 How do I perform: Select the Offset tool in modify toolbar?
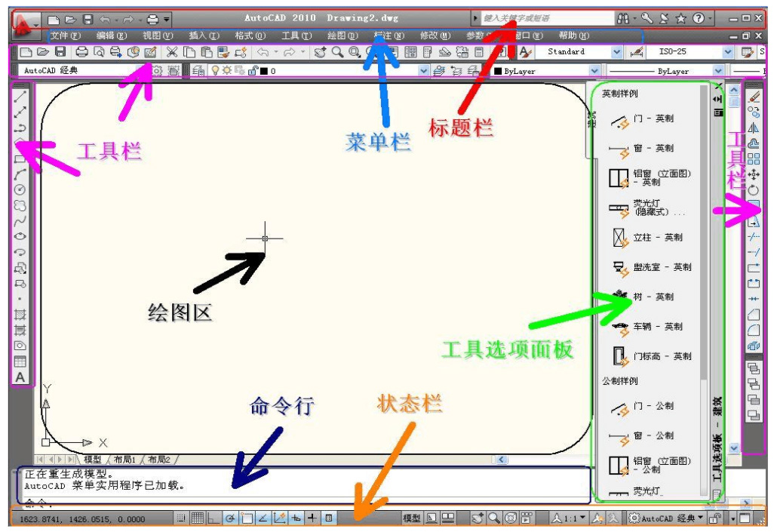click(x=754, y=143)
